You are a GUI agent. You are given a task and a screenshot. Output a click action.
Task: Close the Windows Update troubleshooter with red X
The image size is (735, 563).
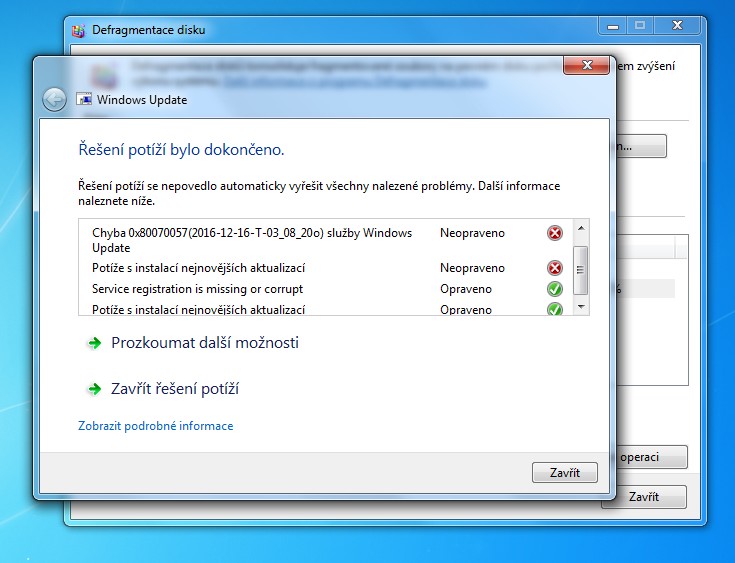pyautogui.click(x=586, y=65)
